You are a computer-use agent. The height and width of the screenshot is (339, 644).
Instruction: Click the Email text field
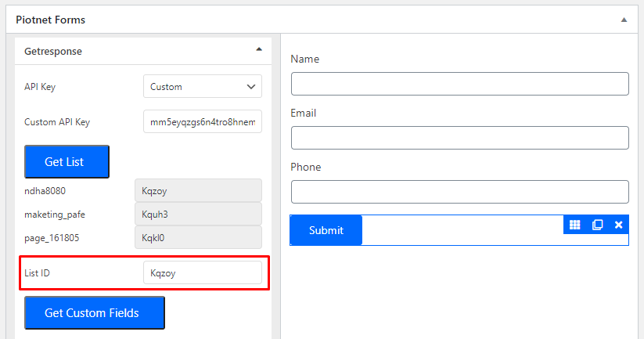click(x=460, y=138)
